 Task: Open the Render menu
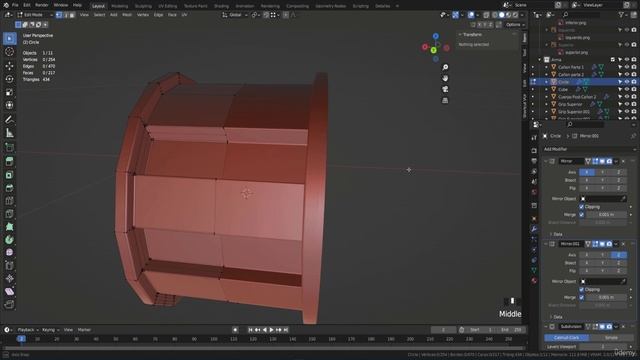[x=42, y=5]
